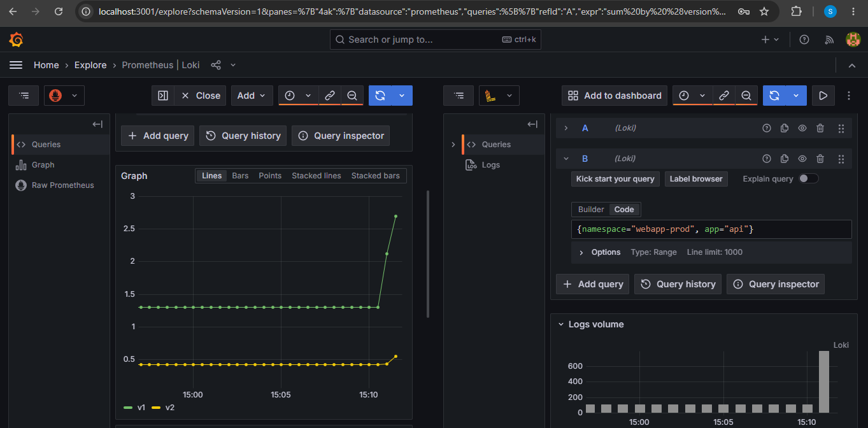Open the user profile avatar
The height and width of the screenshot is (428, 868).
click(x=853, y=39)
